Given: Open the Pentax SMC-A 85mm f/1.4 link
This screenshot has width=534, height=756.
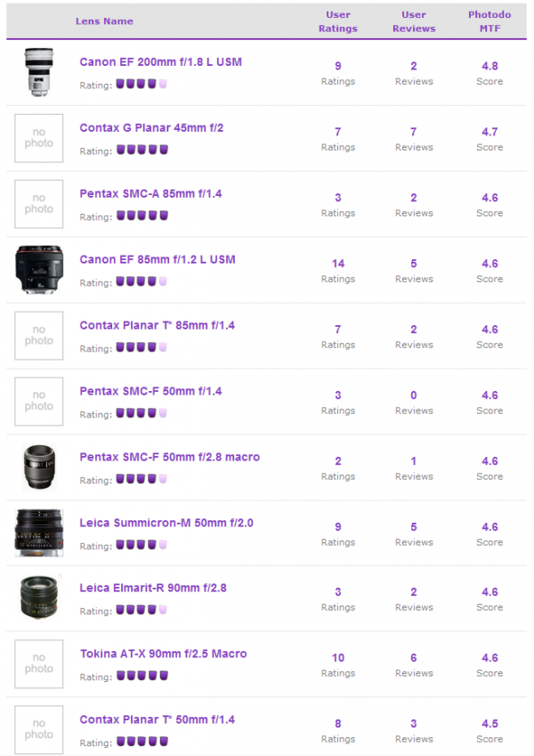Looking at the screenshot, I should [x=150, y=194].
